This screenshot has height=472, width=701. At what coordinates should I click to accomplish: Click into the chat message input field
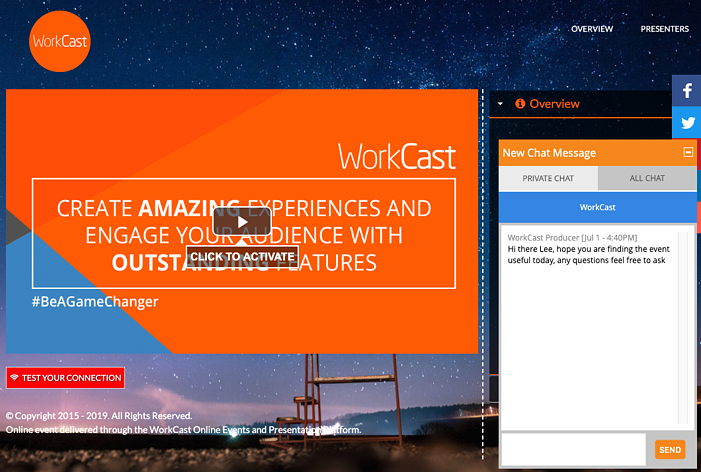(574, 450)
